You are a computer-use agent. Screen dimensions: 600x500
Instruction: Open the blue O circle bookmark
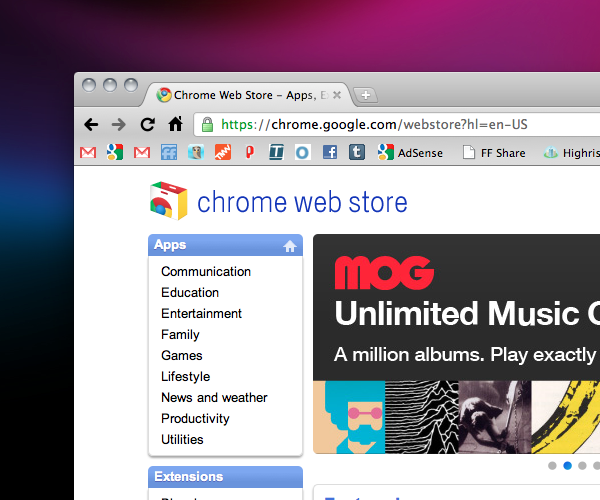pos(303,153)
